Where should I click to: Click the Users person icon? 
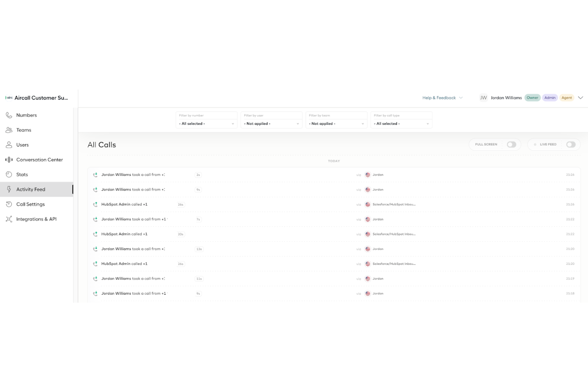[x=9, y=145]
